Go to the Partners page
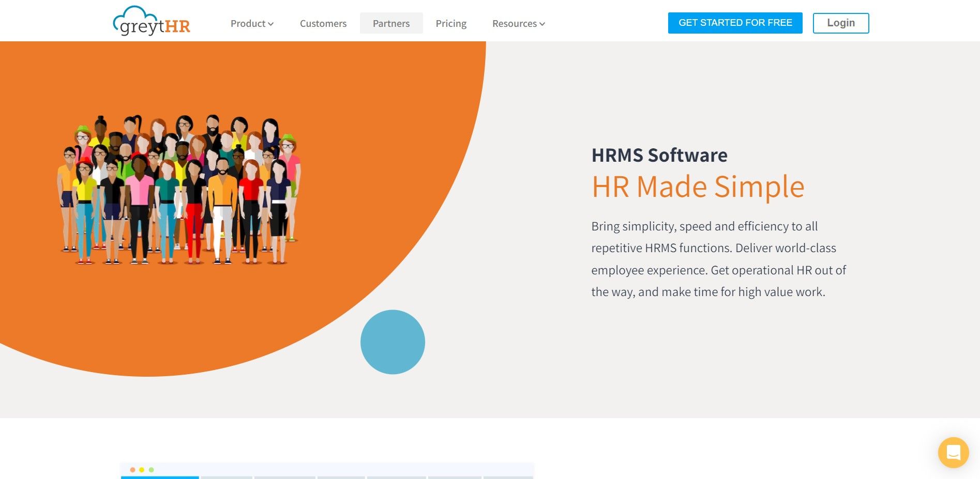This screenshot has height=479, width=980. pos(391,23)
